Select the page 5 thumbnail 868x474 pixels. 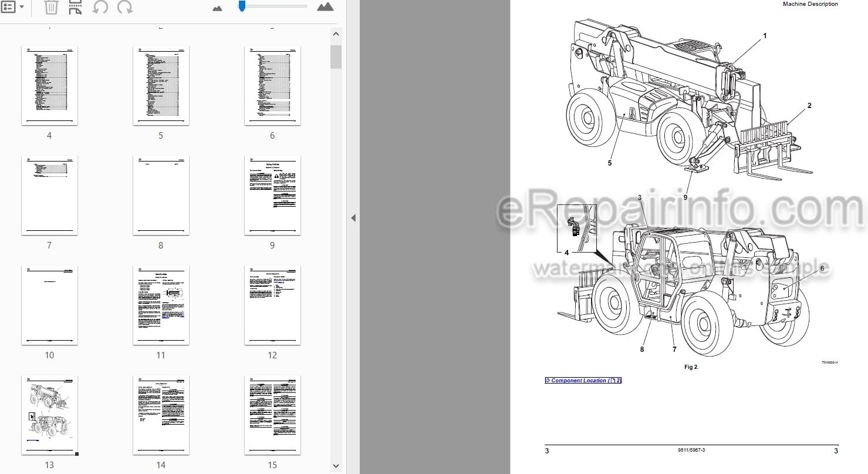tap(161, 85)
